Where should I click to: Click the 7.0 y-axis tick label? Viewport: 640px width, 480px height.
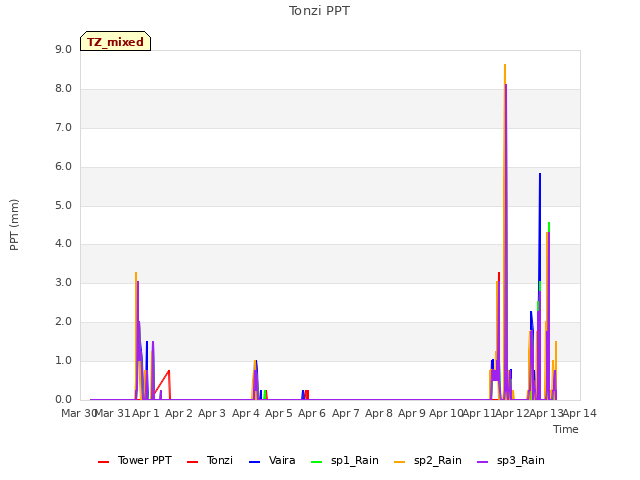coord(63,128)
